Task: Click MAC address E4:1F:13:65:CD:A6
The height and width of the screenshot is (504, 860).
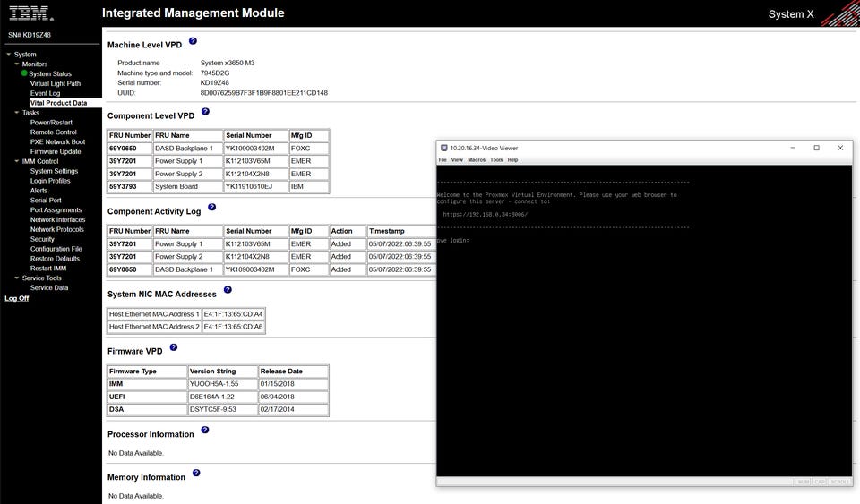Action: [234, 327]
